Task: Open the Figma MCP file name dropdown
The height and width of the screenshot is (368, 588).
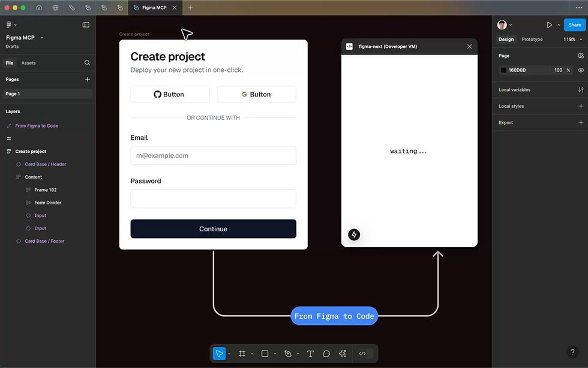Action: 41,38
